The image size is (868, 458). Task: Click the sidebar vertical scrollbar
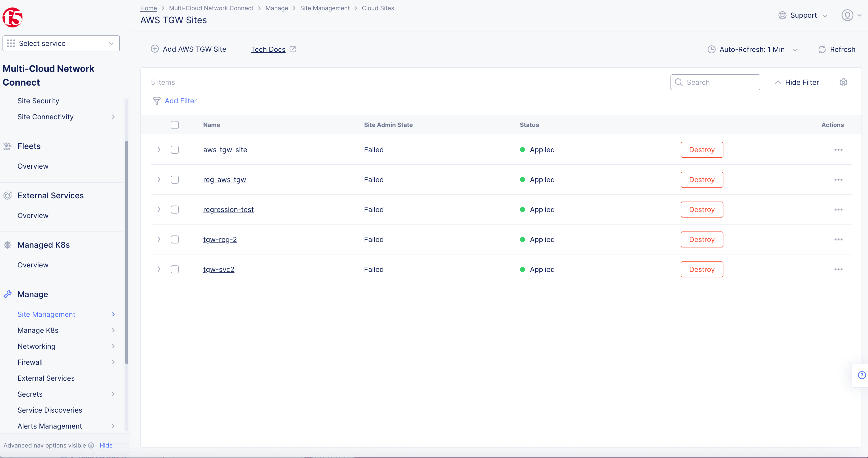pos(127,252)
